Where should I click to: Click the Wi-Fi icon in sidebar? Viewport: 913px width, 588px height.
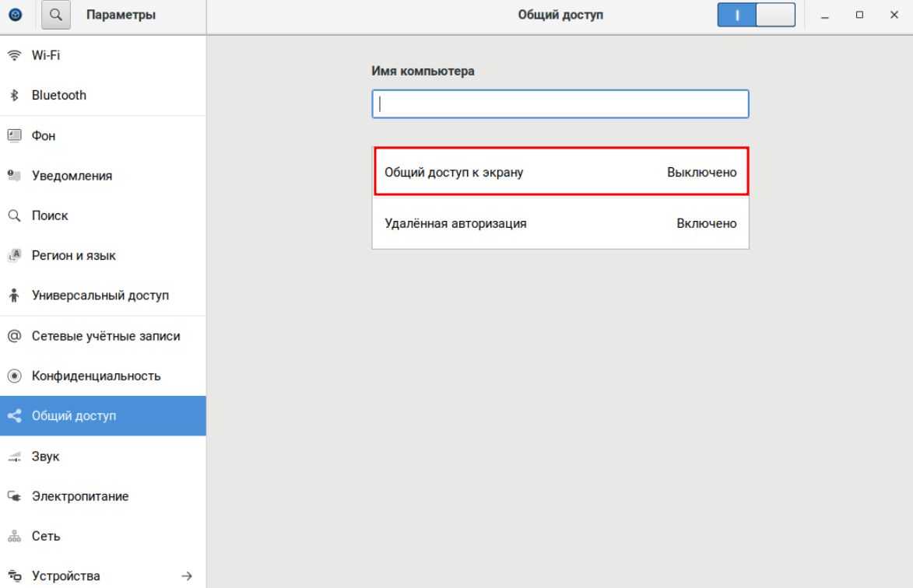click(14, 55)
